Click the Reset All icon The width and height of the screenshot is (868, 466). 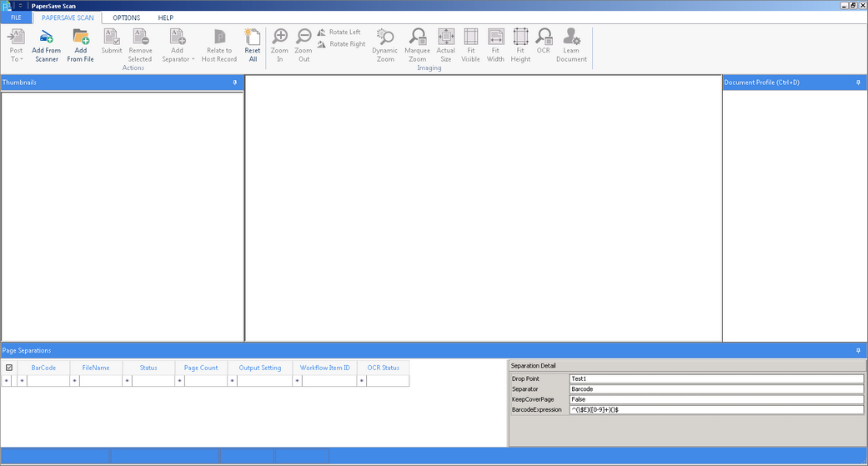point(252,37)
